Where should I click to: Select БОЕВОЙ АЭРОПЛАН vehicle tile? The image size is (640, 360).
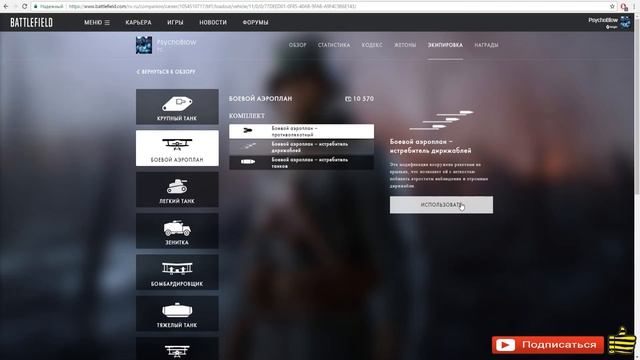pyautogui.click(x=177, y=148)
